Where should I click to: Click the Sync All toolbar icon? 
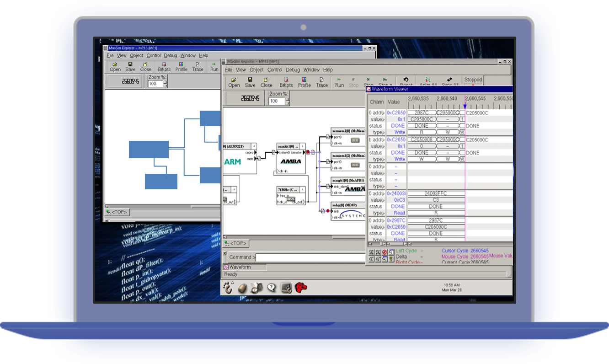coord(450,81)
